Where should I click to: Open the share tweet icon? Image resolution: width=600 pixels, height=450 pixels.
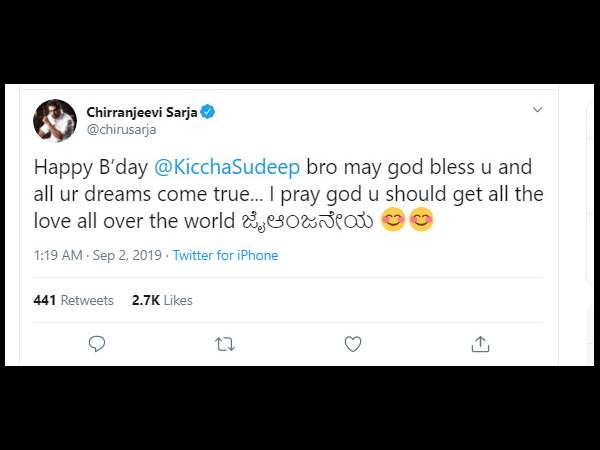pos(480,344)
